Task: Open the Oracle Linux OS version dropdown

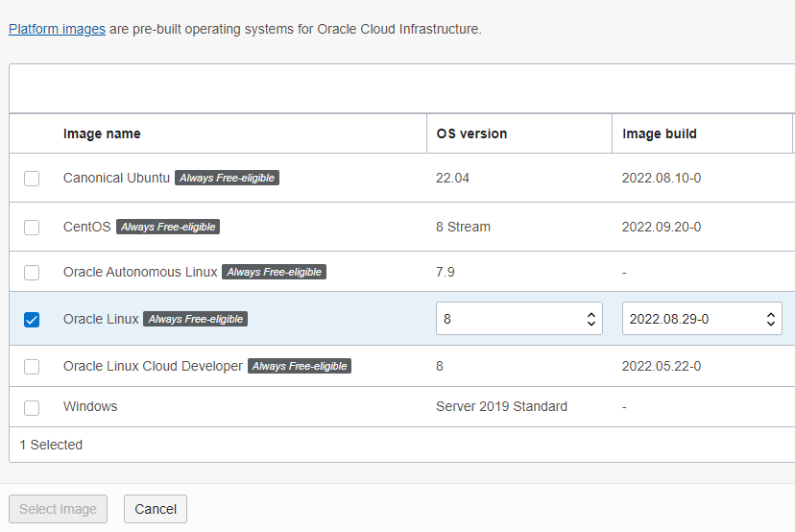Action: tap(519, 319)
